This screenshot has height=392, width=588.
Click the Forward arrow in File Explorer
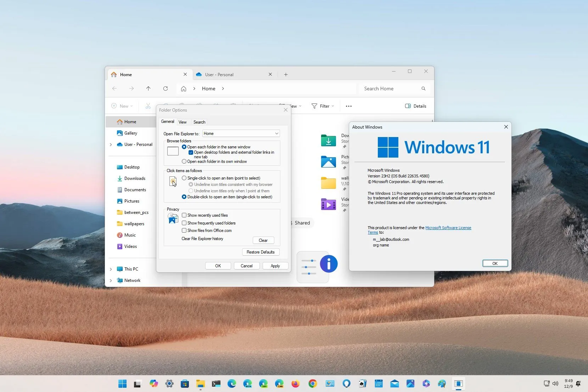click(131, 89)
